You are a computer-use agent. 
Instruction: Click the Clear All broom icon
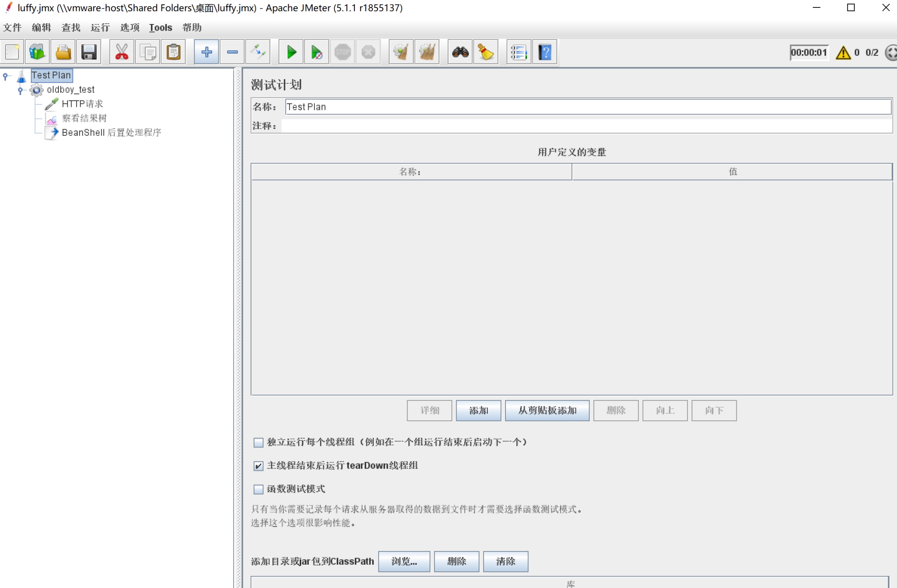pos(427,52)
